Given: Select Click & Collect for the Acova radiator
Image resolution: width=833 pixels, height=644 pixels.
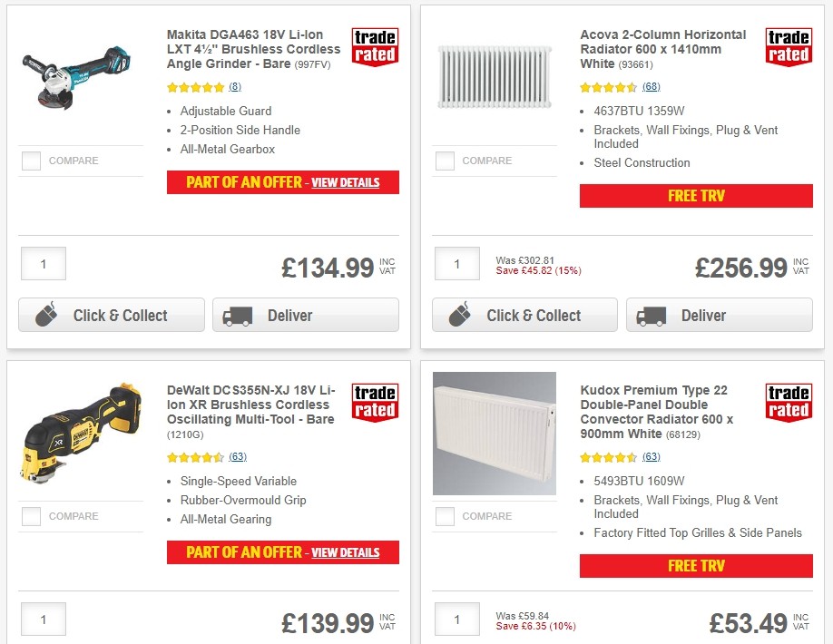Looking at the screenshot, I should [x=524, y=315].
